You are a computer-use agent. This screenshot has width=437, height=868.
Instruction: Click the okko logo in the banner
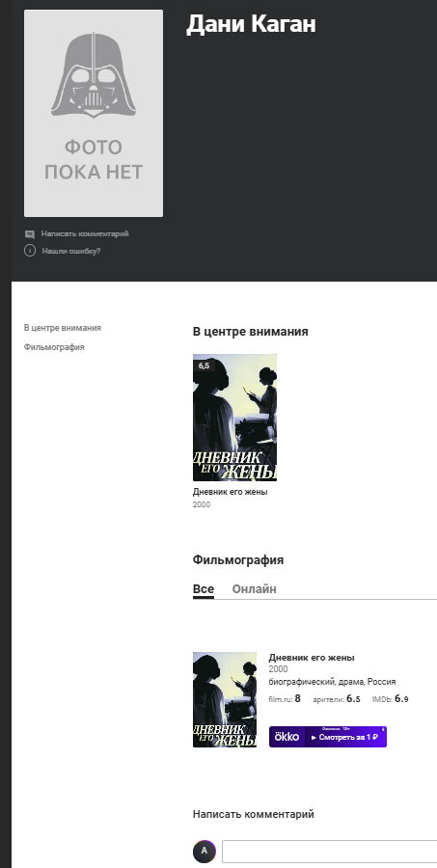[287, 737]
